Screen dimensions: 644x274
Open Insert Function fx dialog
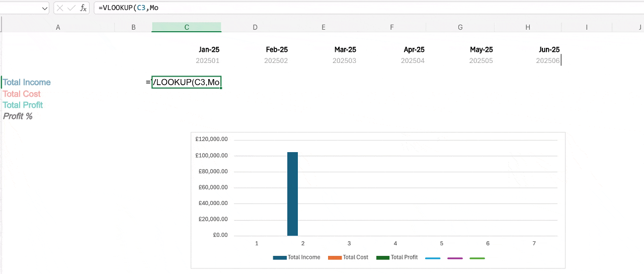click(83, 8)
